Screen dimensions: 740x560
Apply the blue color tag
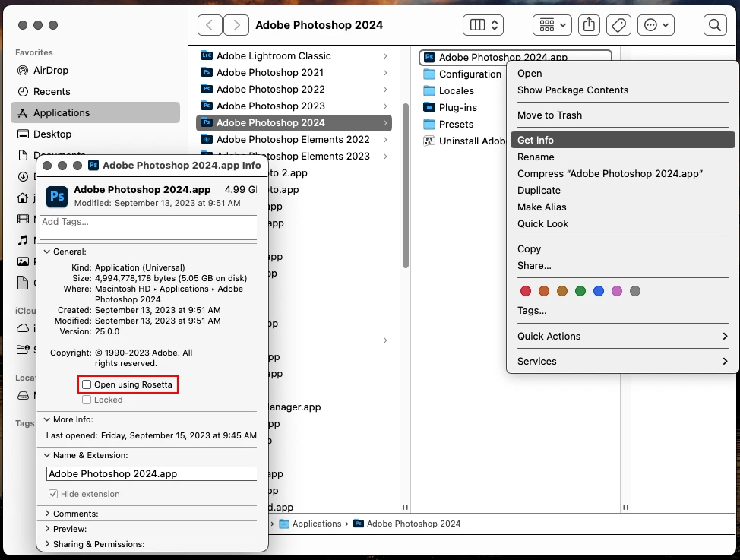click(x=599, y=291)
